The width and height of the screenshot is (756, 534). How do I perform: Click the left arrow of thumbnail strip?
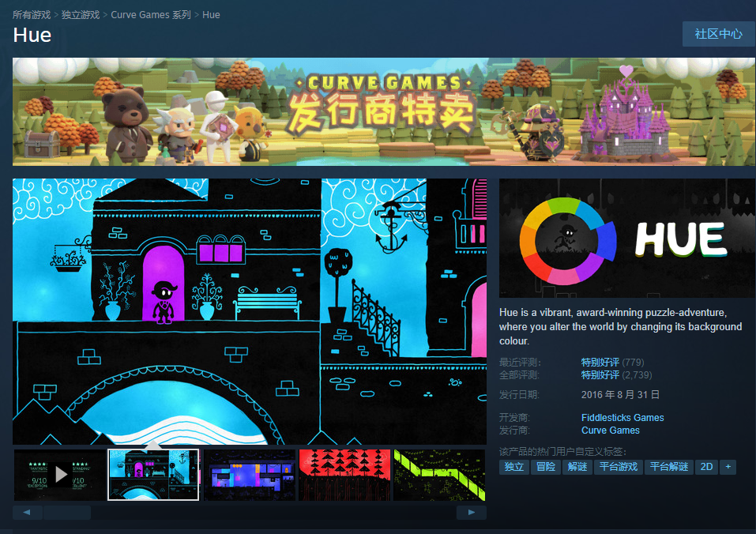coord(27,513)
